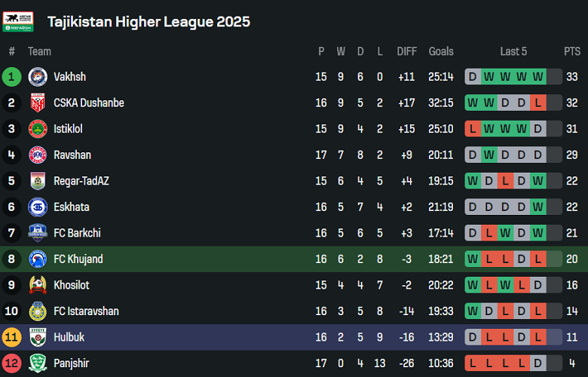Click the Regar-TadAZ team badge
Screen dimensions: 588x377
click(x=38, y=181)
